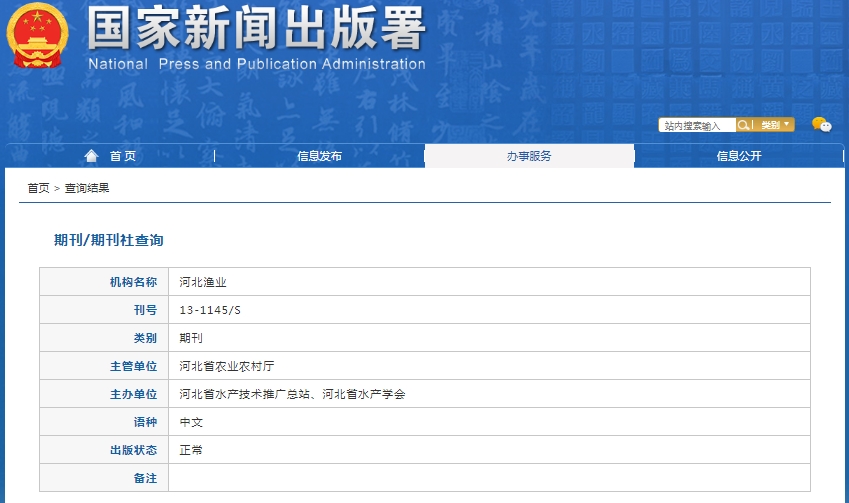The height and width of the screenshot is (503, 849).
Task: Click the 13-1145/S publication number
Action: click(x=210, y=310)
